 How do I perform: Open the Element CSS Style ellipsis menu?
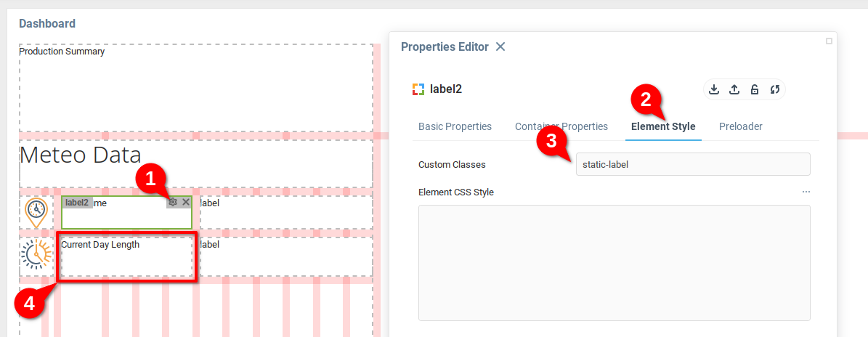click(806, 192)
